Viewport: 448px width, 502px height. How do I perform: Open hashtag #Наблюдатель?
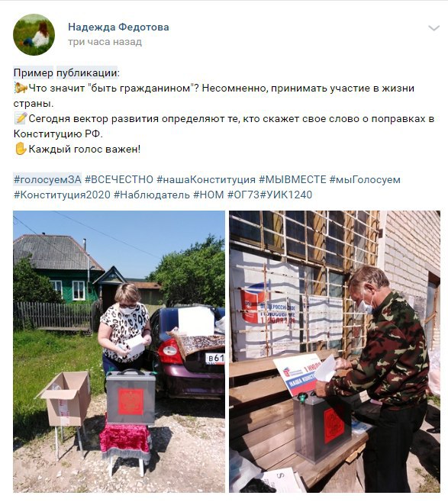coord(152,195)
